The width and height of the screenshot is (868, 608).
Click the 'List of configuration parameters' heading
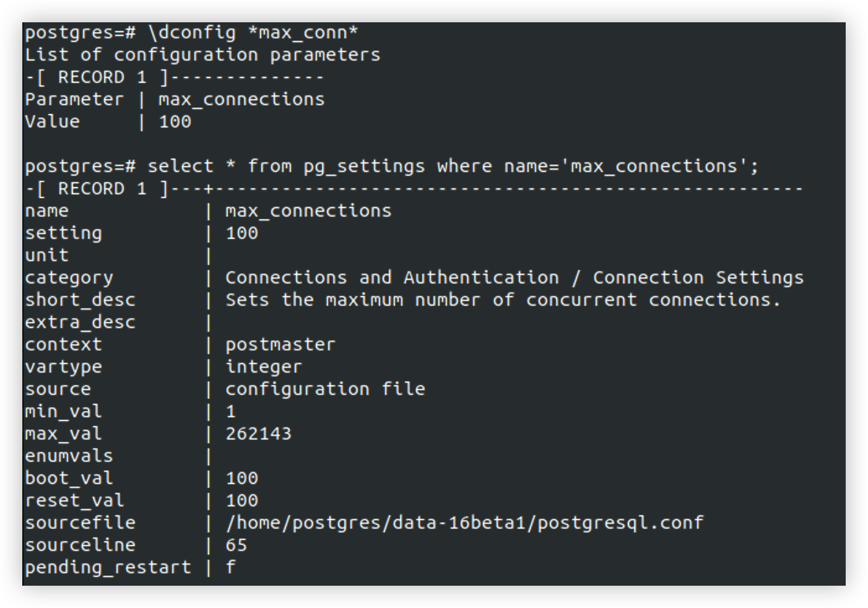click(202, 54)
